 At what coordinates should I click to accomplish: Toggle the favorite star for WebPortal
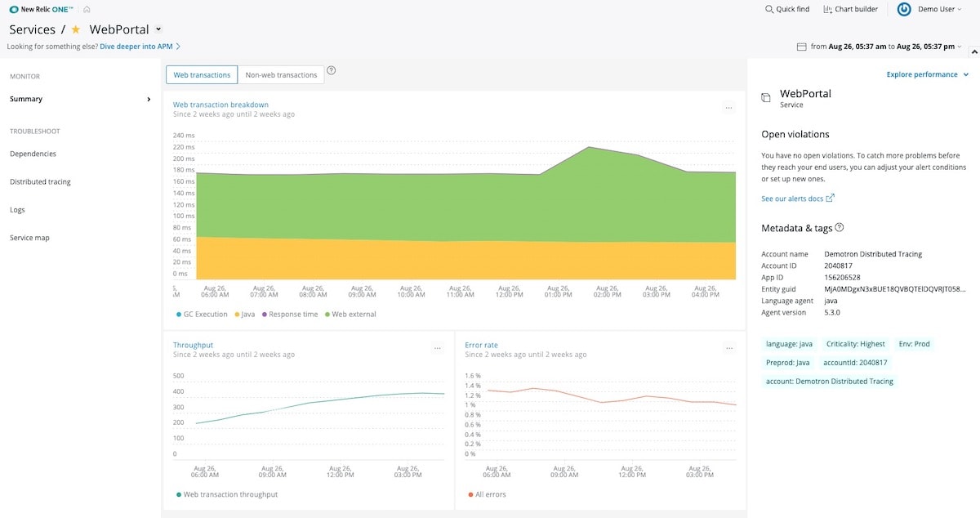(76, 29)
